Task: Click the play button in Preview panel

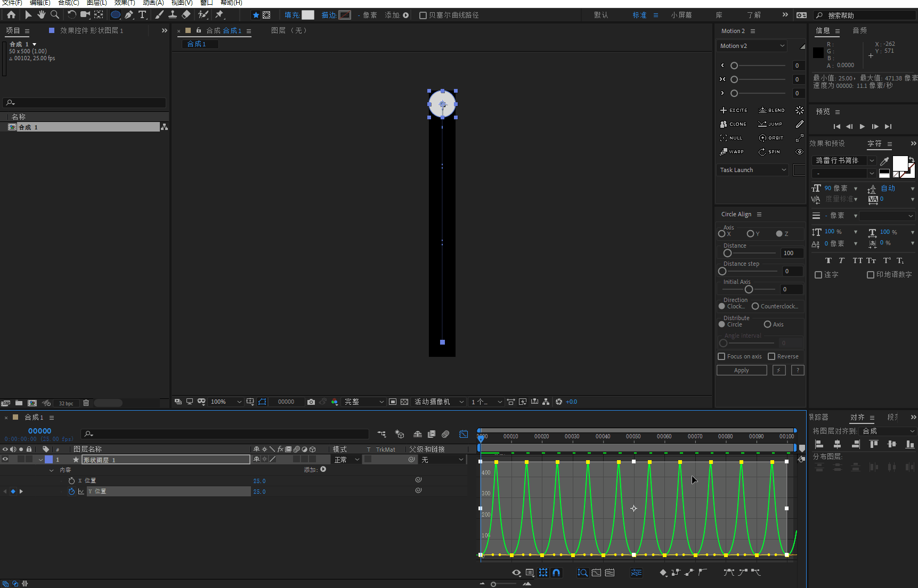Action: (x=862, y=127)
